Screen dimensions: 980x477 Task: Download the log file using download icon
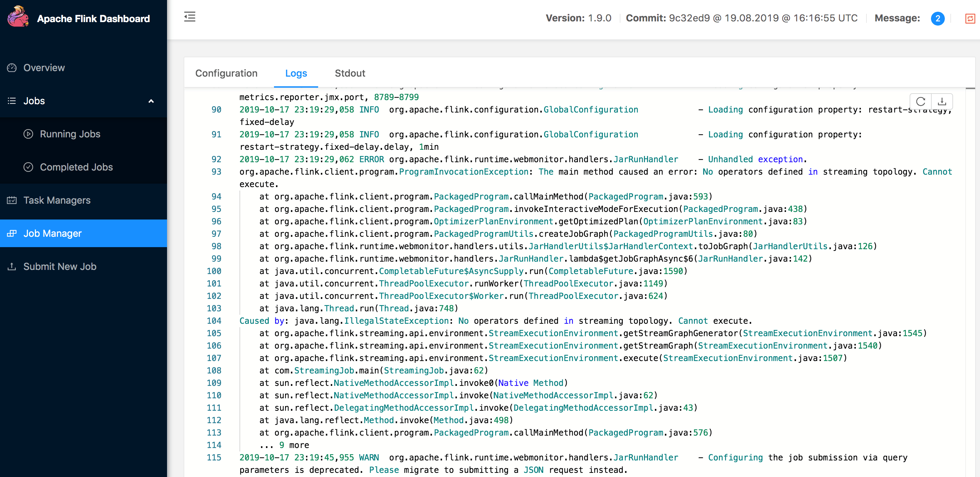[x=942, y=101]
